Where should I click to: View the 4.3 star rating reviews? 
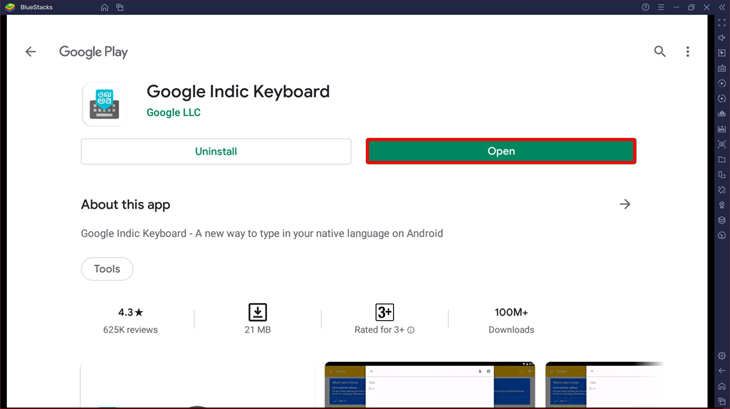(x=130, y=319)
